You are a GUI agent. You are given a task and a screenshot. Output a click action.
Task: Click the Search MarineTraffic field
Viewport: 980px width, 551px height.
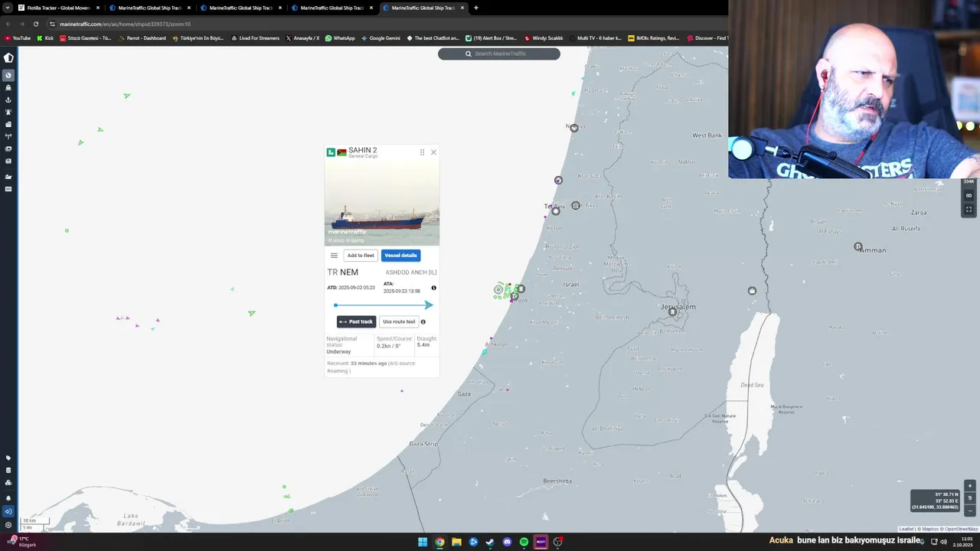coord(499,54)
